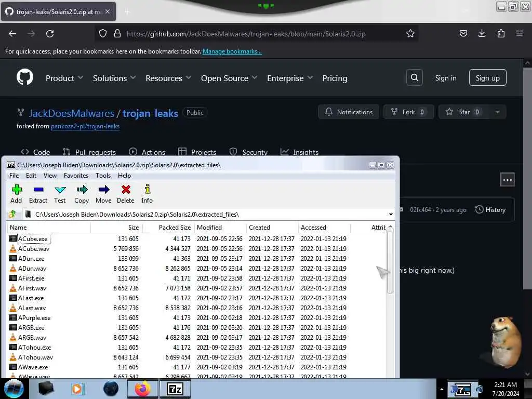Open the GitHub home logo
The width and height of the screenshot is (532, 399).
coord(25,77)
